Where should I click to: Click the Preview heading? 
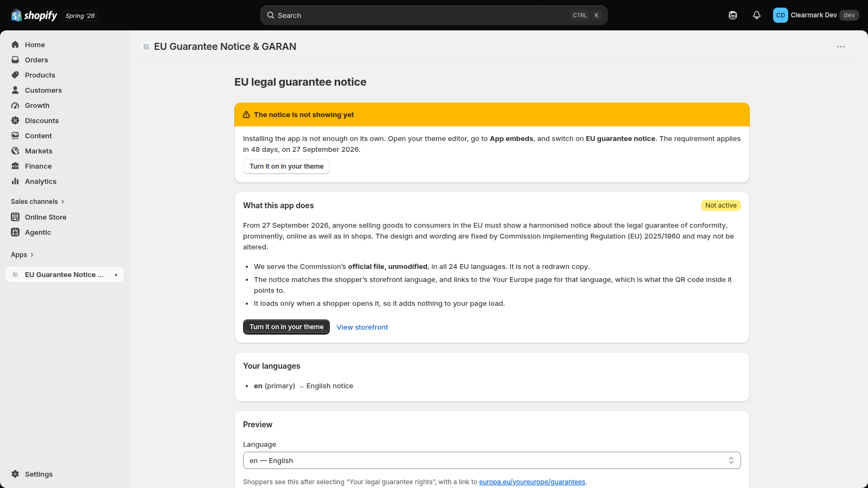tap(258, 425)
